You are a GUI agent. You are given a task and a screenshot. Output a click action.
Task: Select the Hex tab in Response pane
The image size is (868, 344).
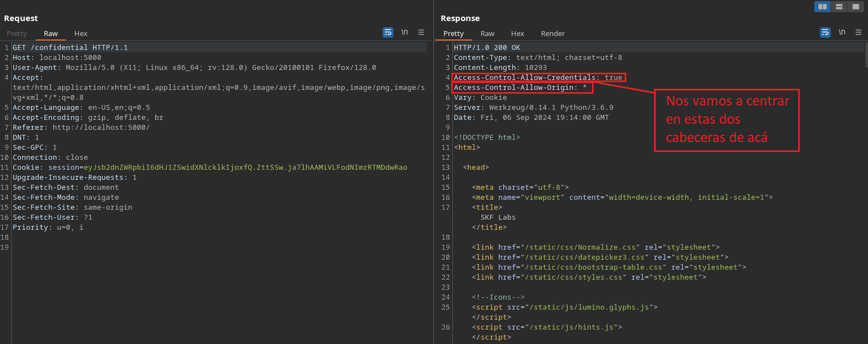point(518,33)
